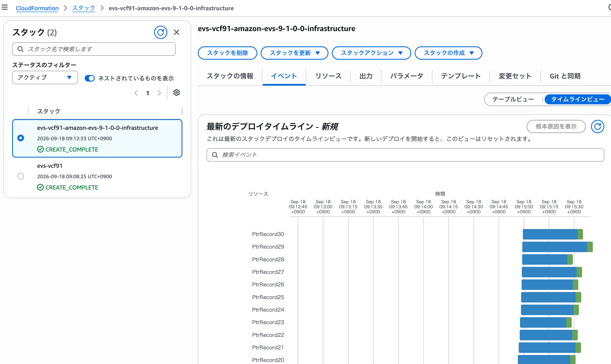Click PtrRecord30 timeline bar
The height and width of the screenshot is (364, 611).
point(553,234)
